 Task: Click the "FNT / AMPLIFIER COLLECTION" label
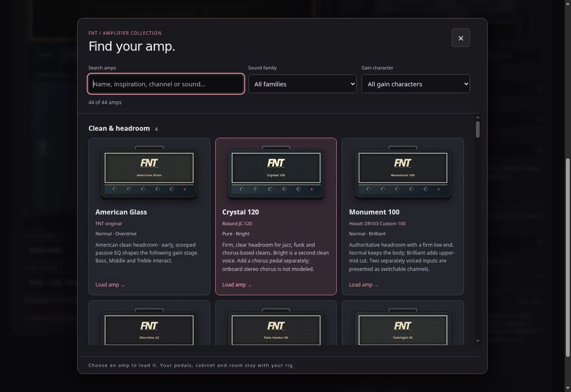coord(125,33)
